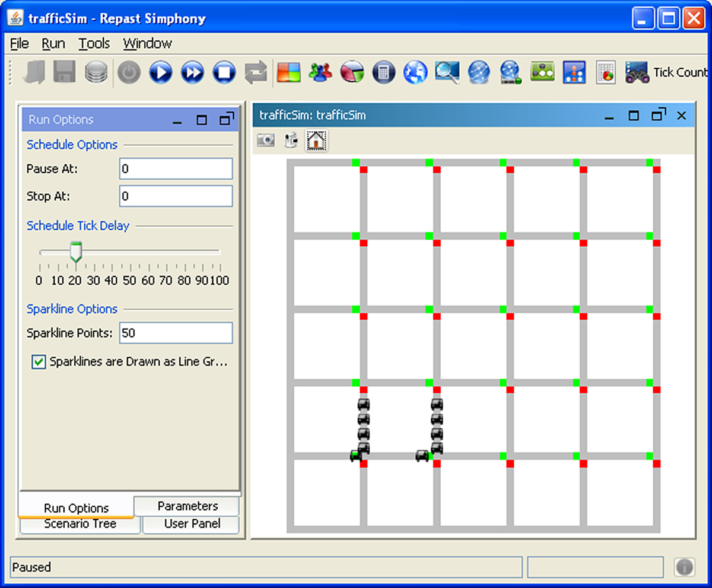Screen dimensions: 712x588
Task: Take a display snapshot with camera icon
Action: (266, 140)
